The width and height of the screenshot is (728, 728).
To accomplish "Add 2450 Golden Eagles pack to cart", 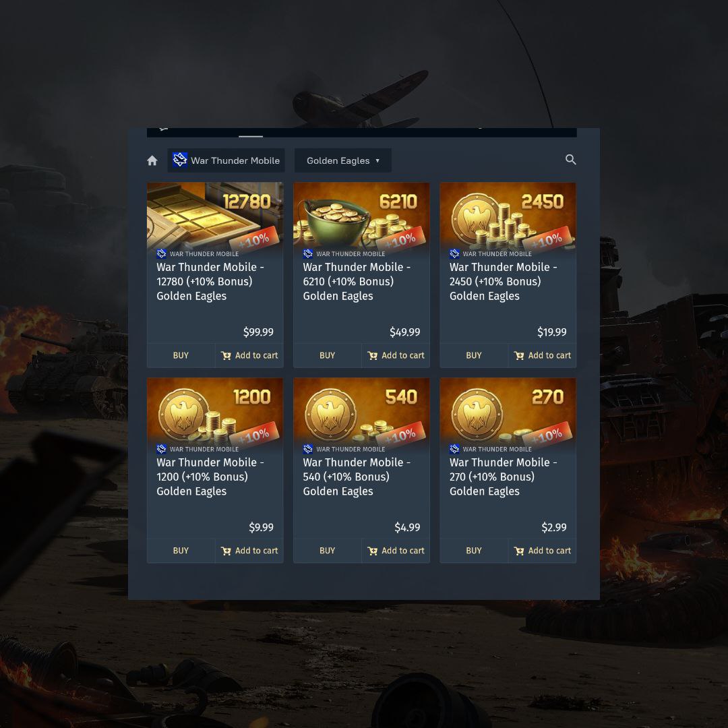I will [542, 355].
